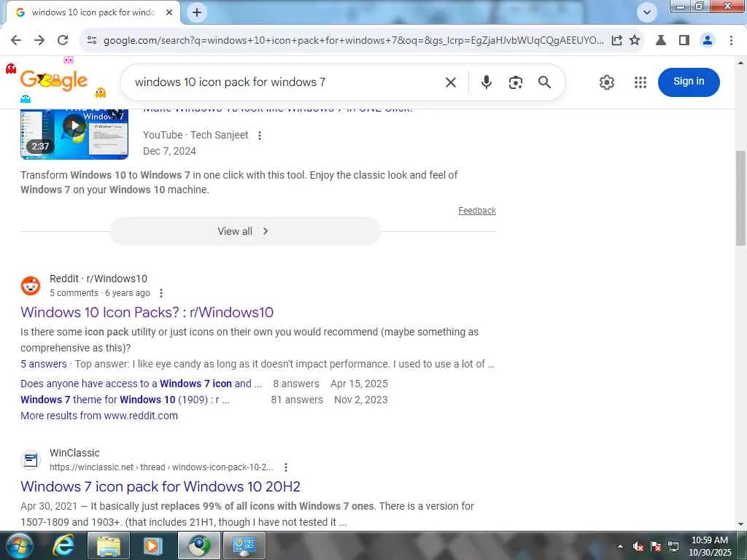Screen dimensions: 747x560
Task: Click the muted volume tray icon
Action: click(638, 546)
